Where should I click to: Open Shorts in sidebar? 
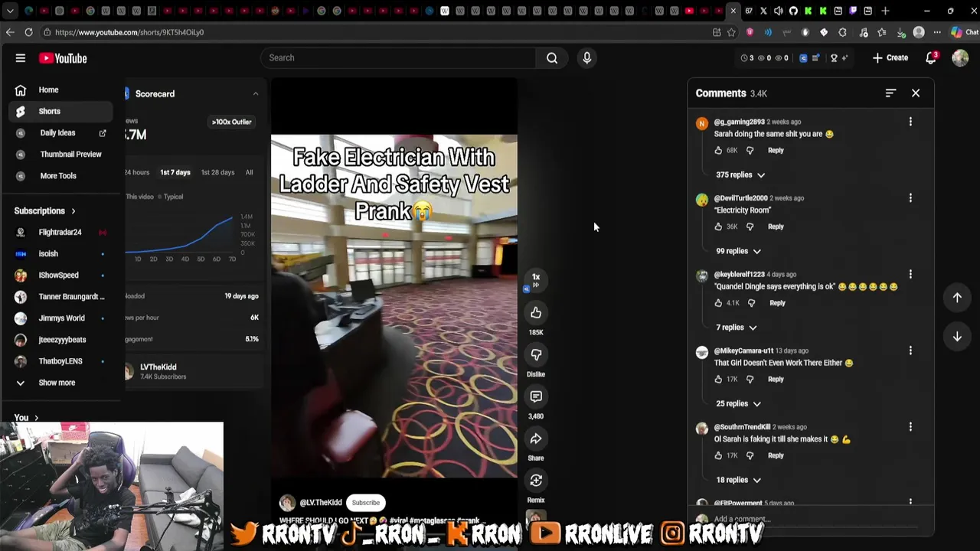click(x=62, y=111)
